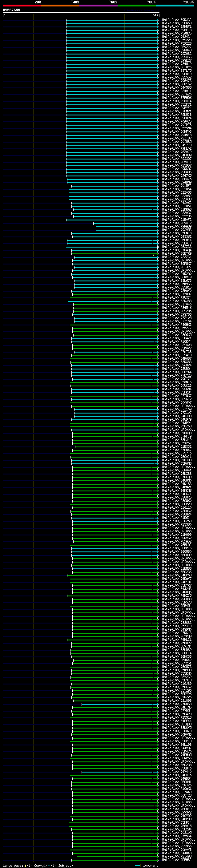Select hit label UniRef100_Q6PBE9
The width and height of the screenshot is (197, 868).
[x=177, y=809]
